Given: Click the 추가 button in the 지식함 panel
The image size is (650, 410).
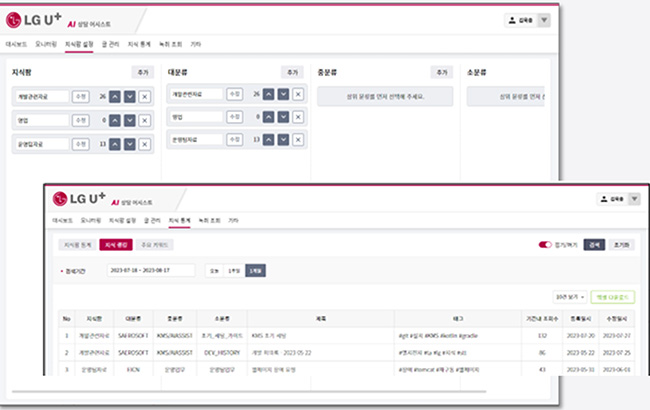Looking at the screenshot, I should pos(140,72).
